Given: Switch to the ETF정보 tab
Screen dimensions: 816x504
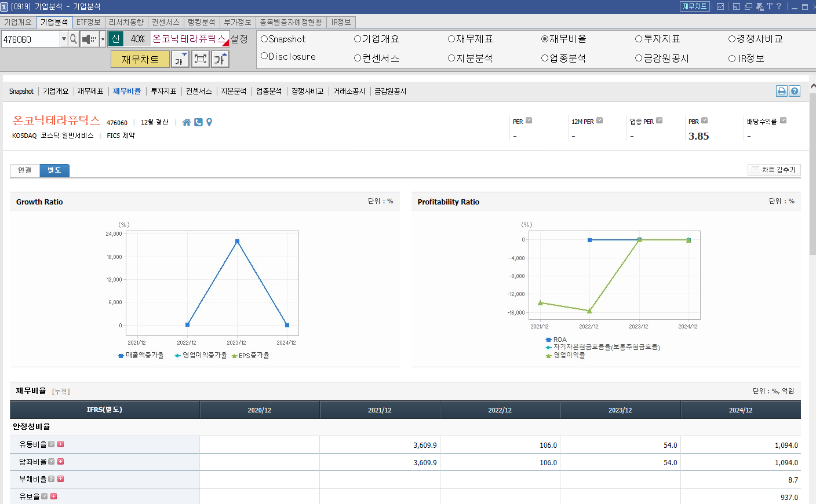Looking at the screenshot, I should point(88,22).
